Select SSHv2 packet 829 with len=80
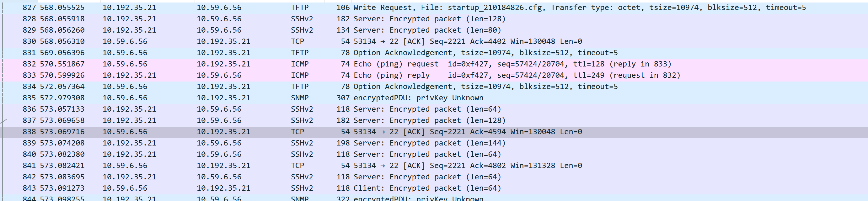This screenshot has height=201, width=868. pos(405,30)
